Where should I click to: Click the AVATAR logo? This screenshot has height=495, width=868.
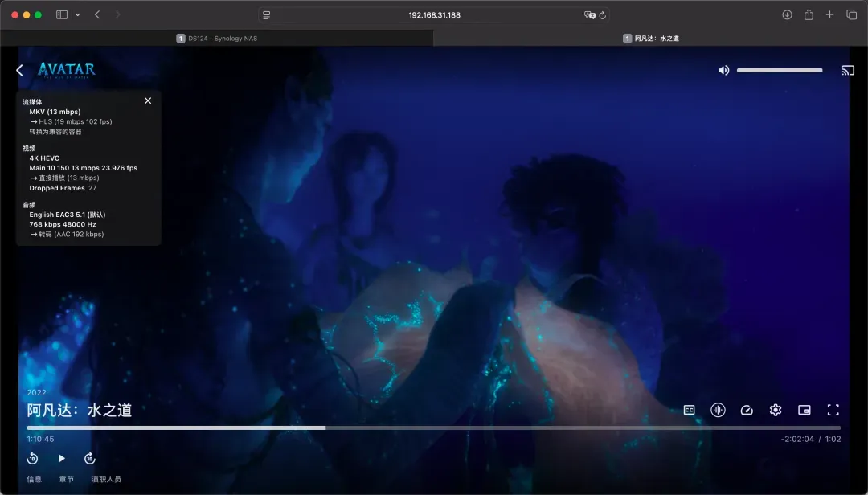click(x=67, y=70)
